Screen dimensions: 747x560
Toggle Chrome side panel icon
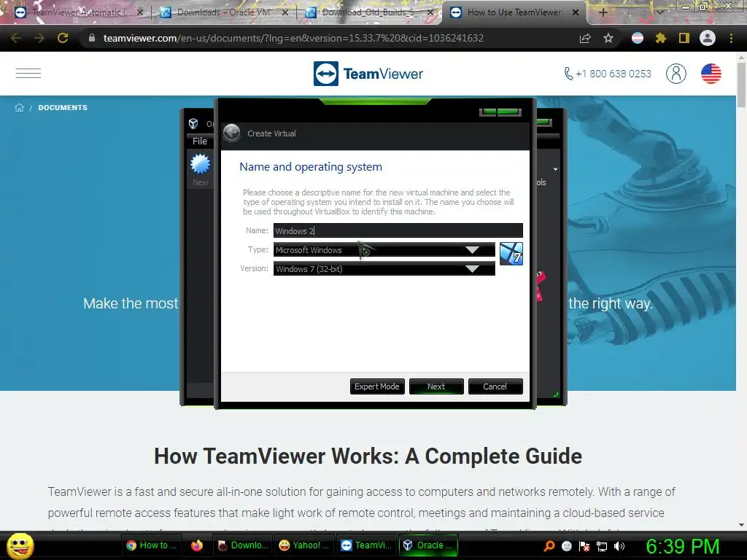[684, 38]
